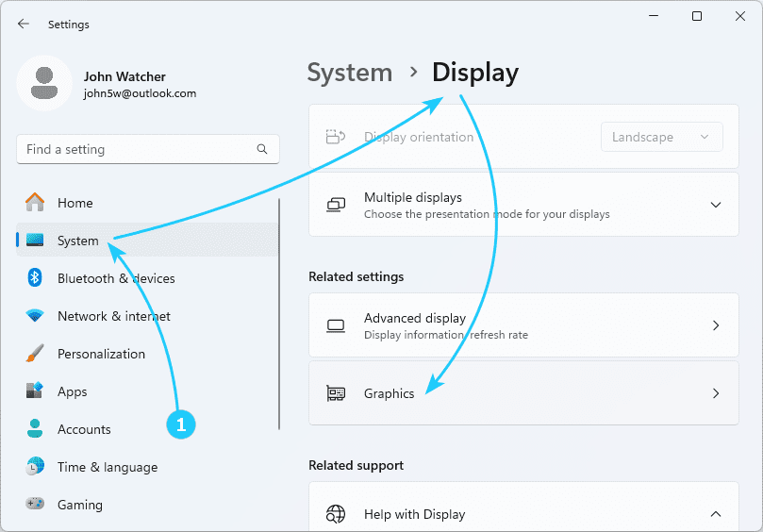This screenshot has width=763, height=532.
Task: Click the Advanced display monitor icon
Action: click(x=336, y=325)
